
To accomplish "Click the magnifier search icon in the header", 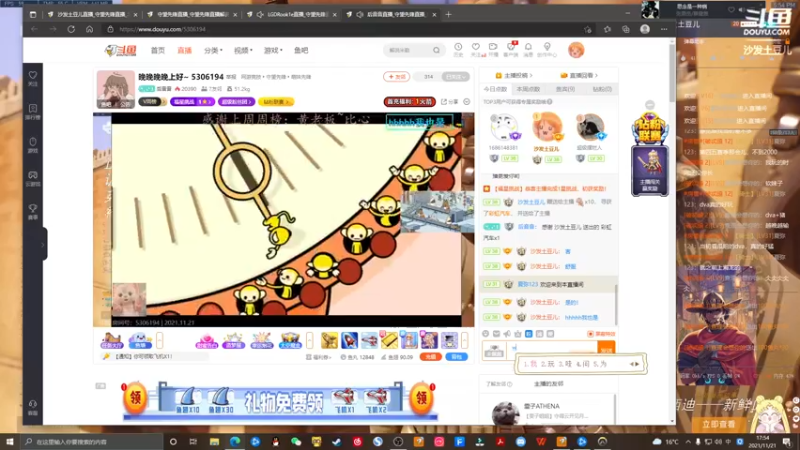I will click(437, 50).
